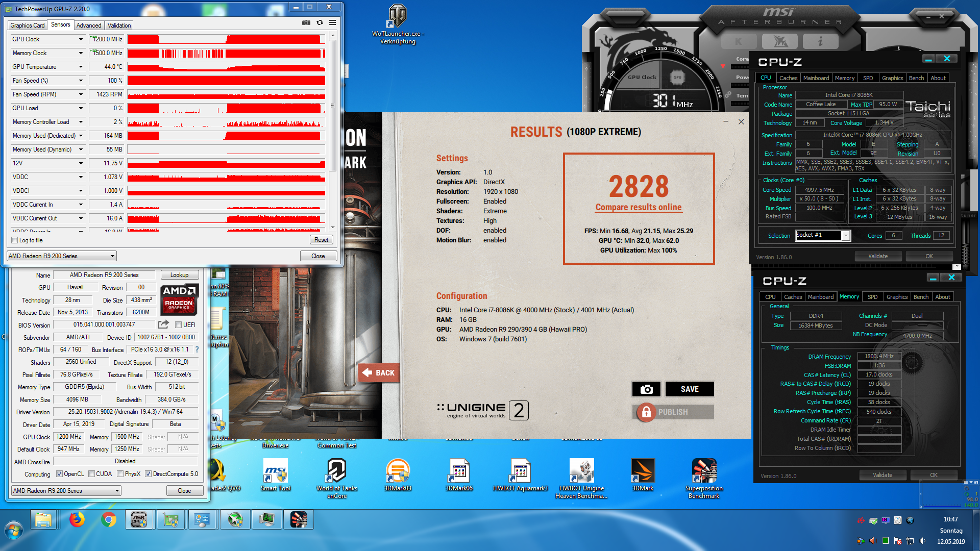
Task: Toggle the CUDA checkbox
Action: pos(91,474)
